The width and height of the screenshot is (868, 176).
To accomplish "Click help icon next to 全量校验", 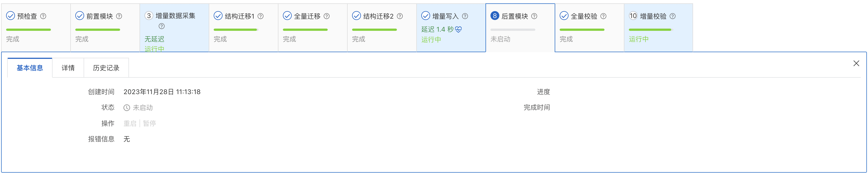I will 603,16.
